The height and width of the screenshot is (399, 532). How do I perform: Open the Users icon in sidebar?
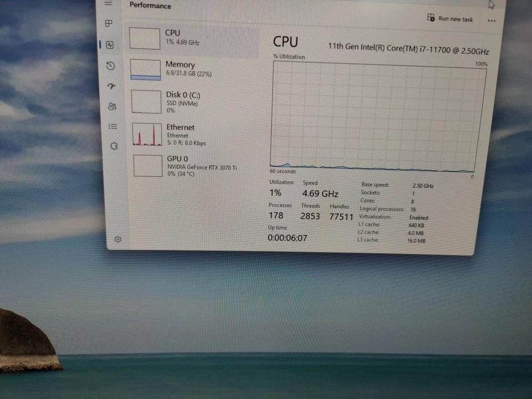coord(112,106)
